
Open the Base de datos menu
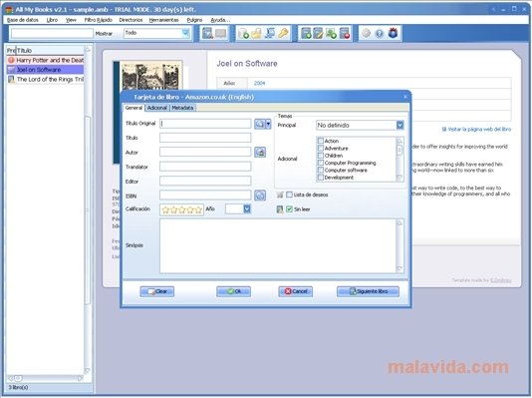[x=22, y=20]
